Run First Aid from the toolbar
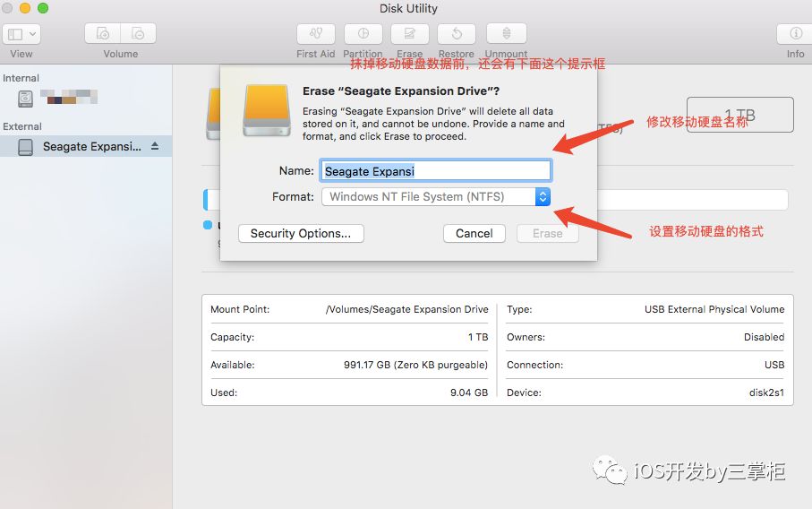 click(x=316, y=34)
